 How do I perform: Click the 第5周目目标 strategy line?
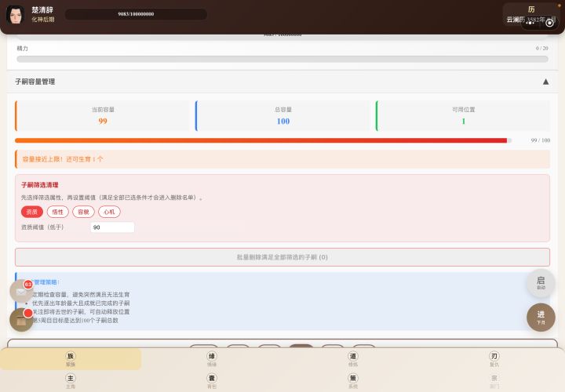pos(75,321)
